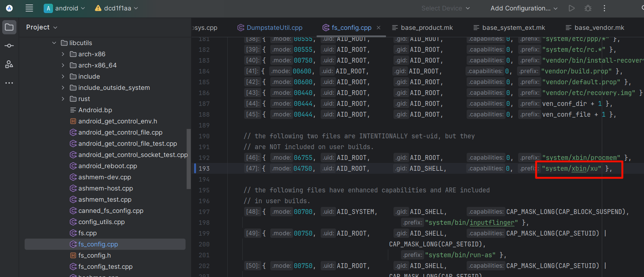This screenshot has width=644, height=277.
Task: Open the Add Configuration dropdown
Action: (524, 8)
